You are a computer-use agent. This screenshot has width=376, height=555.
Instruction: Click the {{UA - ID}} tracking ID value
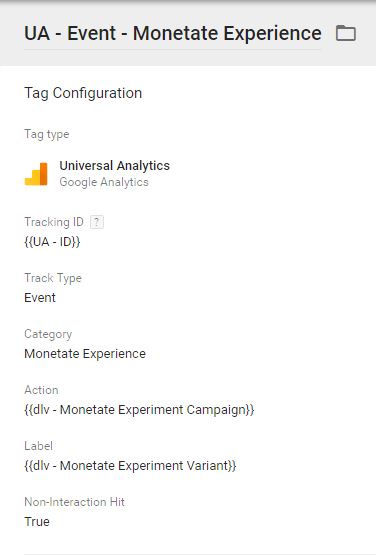point(52,242)
